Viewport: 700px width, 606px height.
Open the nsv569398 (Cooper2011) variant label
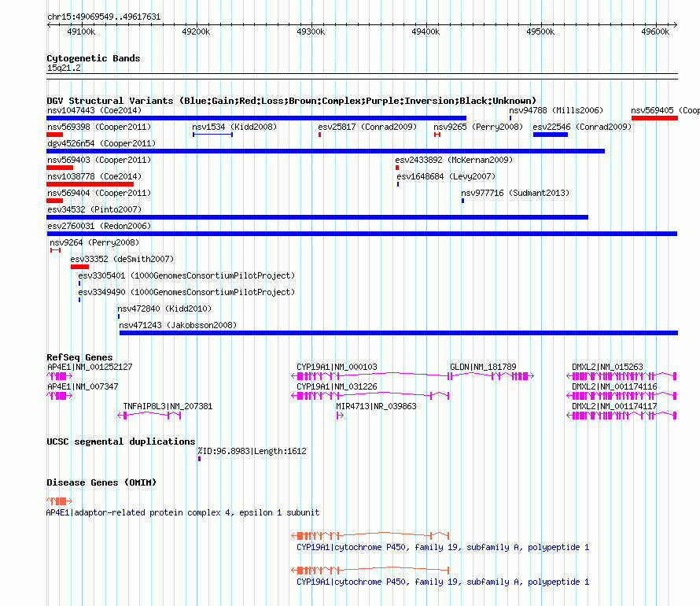(x=99, y=127)
